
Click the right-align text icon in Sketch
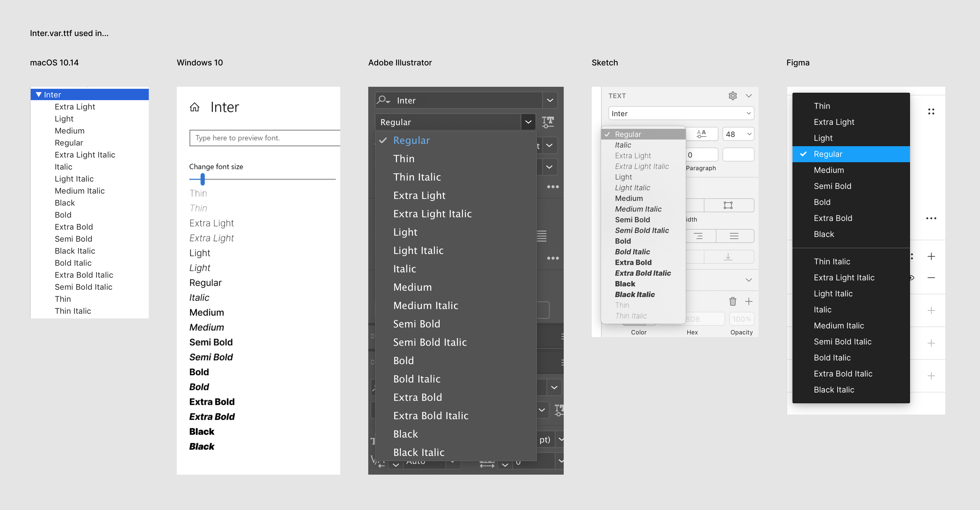698,236
